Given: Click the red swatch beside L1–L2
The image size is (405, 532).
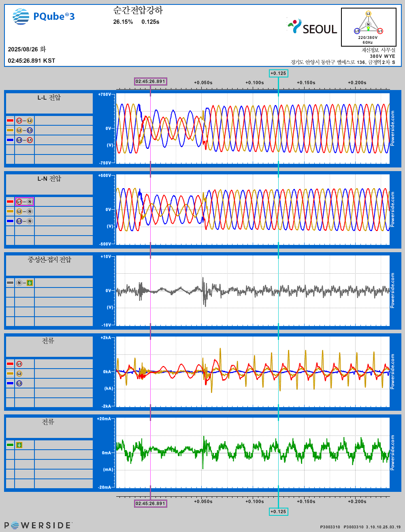Looking at the screenshot, I should click(x=10, y=121).
